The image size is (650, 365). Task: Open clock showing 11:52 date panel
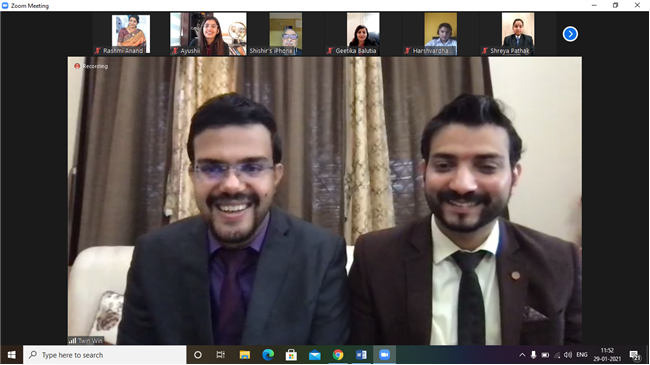(607, 355)
